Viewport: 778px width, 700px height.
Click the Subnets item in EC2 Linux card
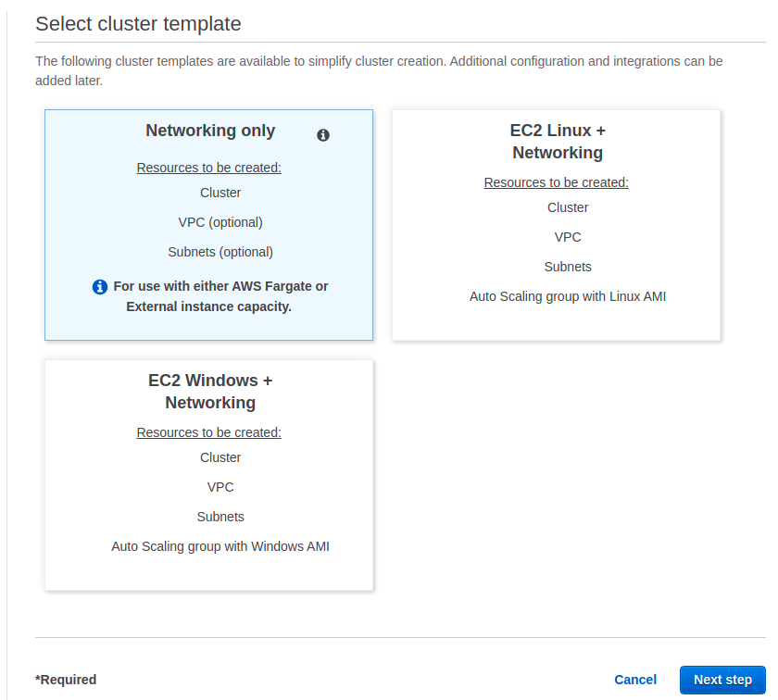coord(568,267)
